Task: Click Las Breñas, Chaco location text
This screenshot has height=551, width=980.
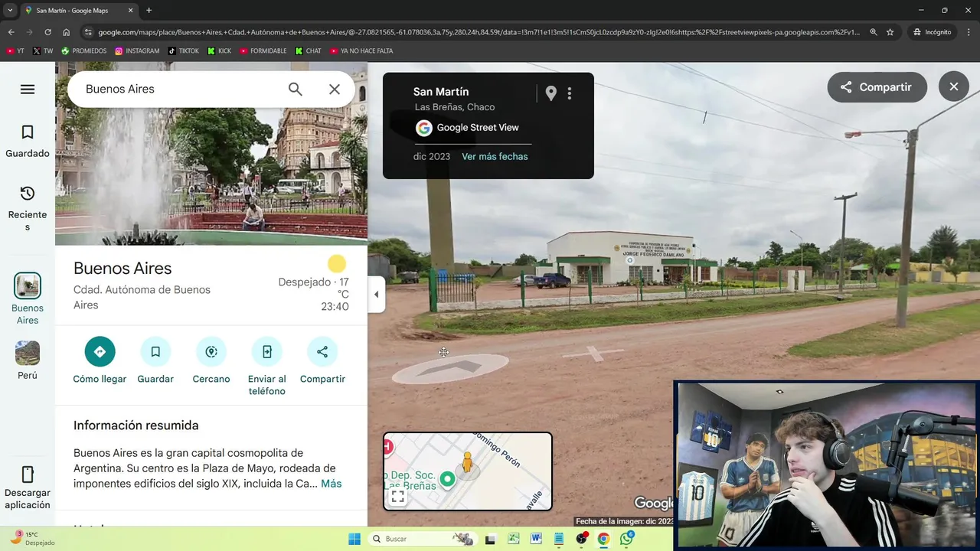Action: (455, 107)
